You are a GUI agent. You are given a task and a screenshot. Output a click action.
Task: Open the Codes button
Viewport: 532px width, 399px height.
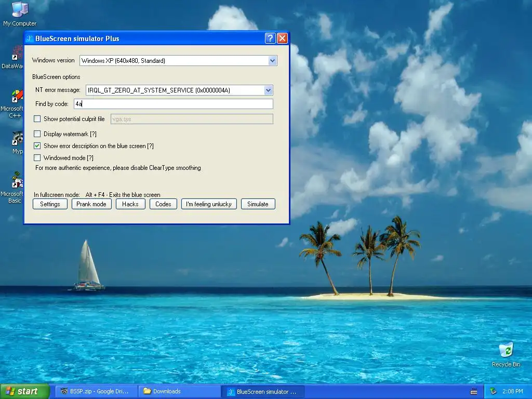(x=163, y=204)
